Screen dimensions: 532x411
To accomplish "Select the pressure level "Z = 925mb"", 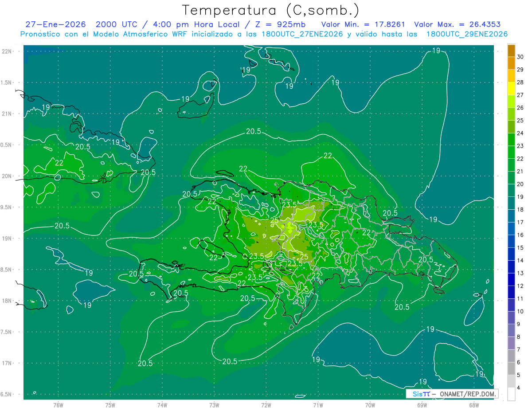I will (x=280, y=25).
